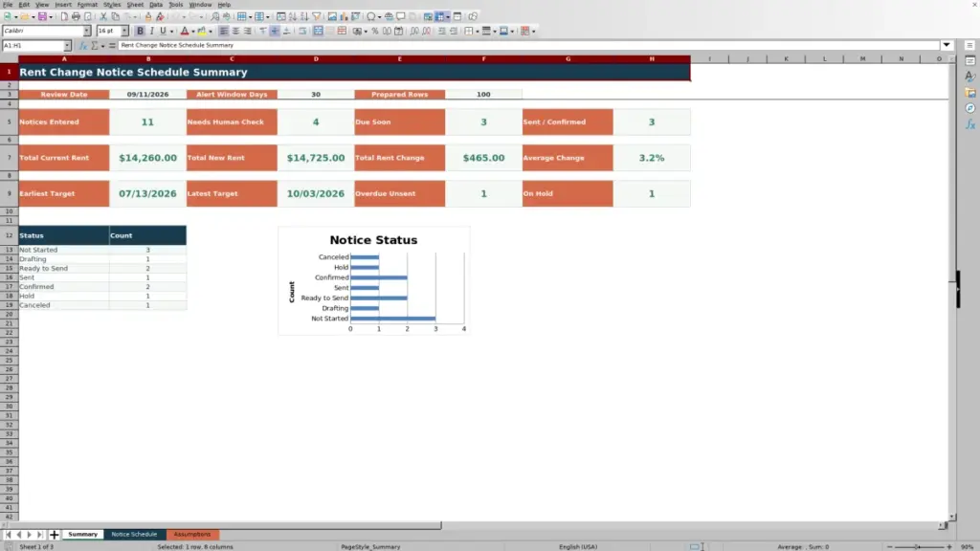Open the Format menu

click(x=87, y=5)
